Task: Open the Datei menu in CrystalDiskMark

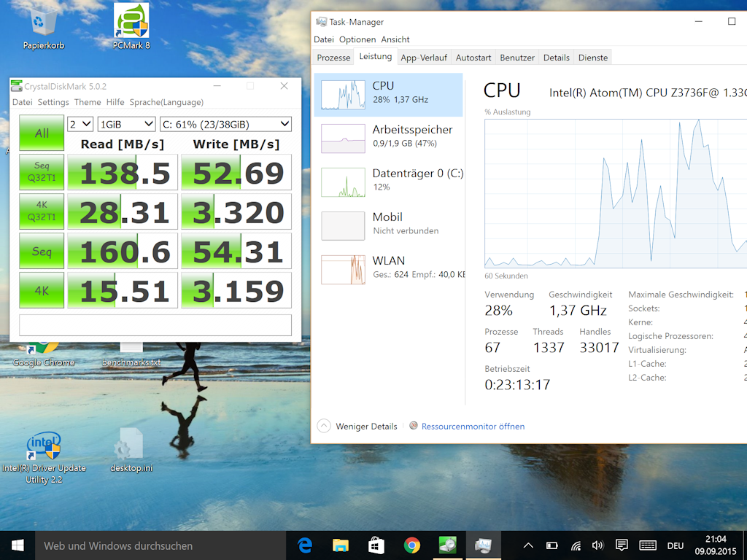Action: (x=23, y=102)
